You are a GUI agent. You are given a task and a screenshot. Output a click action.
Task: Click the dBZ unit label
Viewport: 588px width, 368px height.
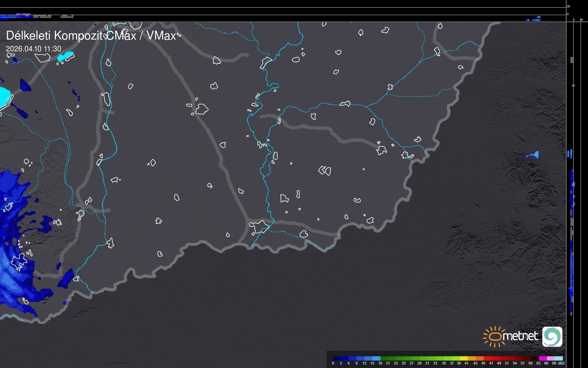[x=561, y=363]
